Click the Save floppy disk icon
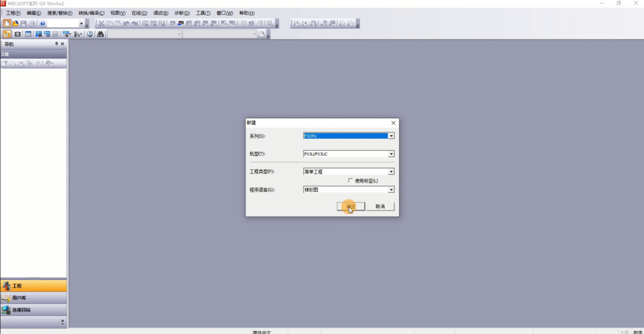This screenshot has height=334, width=644. tap(23, 23)
